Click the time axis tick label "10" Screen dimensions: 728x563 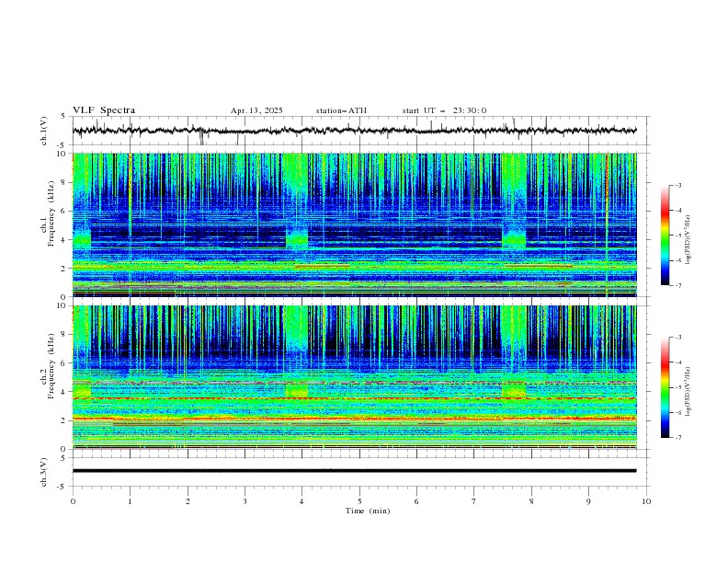coord(646,501)
